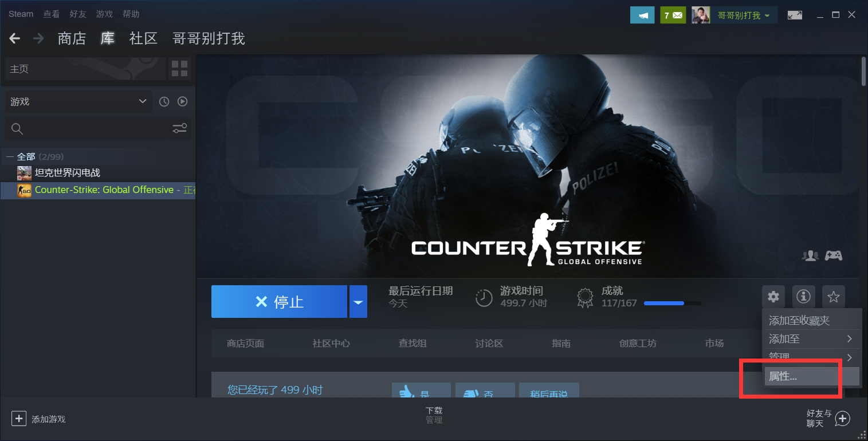Click the vertical scrollbar thumb
The height and width of the screenshot is (441, 868).
pos(864,71)
